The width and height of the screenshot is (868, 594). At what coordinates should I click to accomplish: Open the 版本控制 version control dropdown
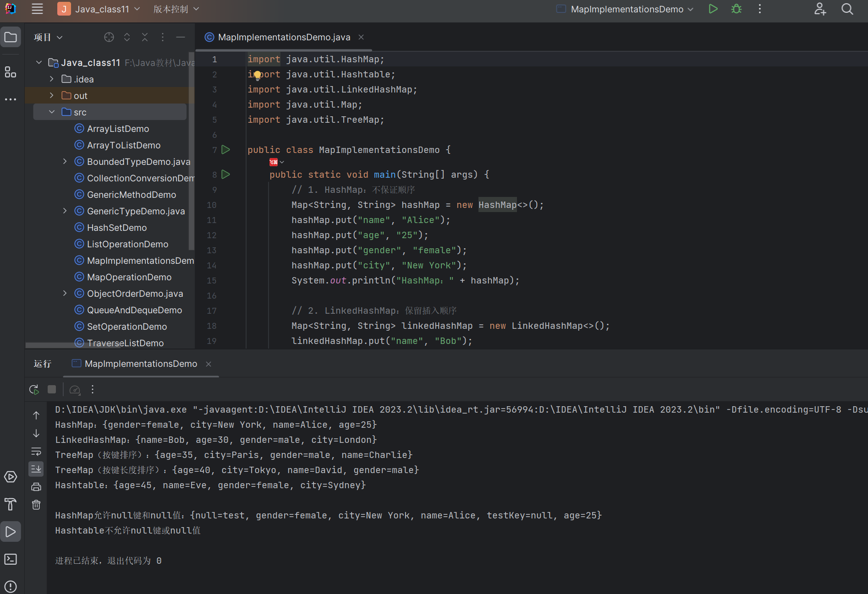(176, 9)
